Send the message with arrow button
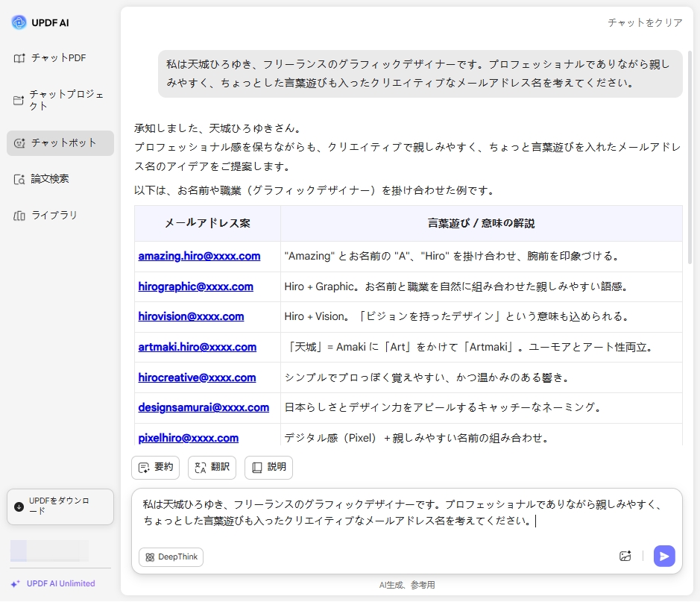The width and height of the screenshot is (700, 602). 664,556
